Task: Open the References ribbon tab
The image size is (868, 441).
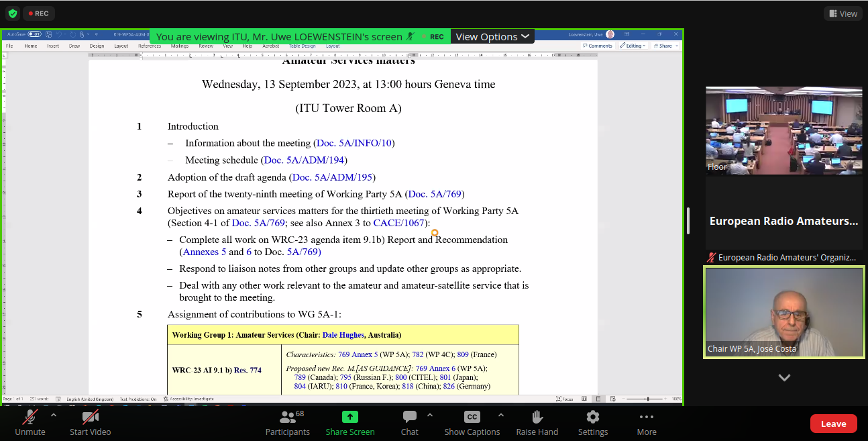Action: click(x=150, y=46)
